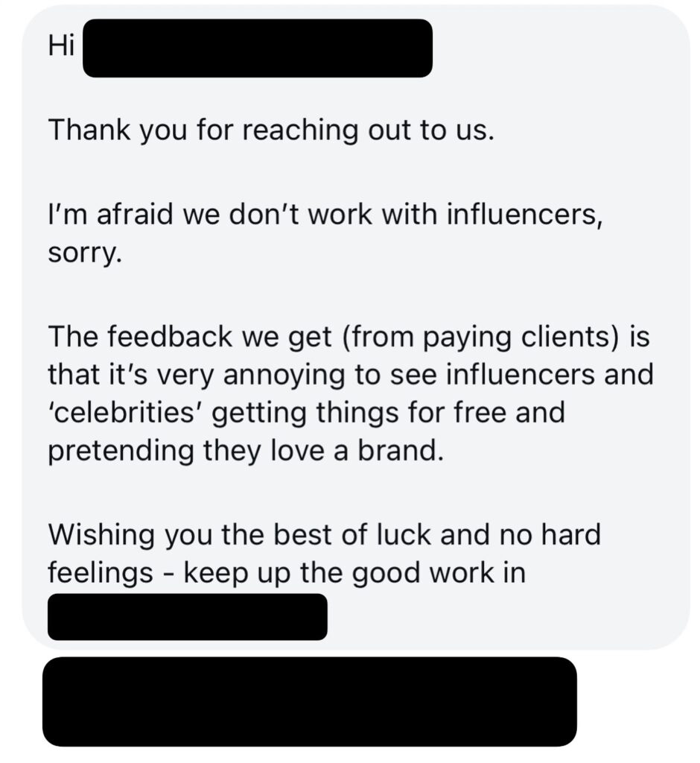
Task: Click the line "pretending they love a brand."
Action: pyautogui.click(x=245, y=451)
